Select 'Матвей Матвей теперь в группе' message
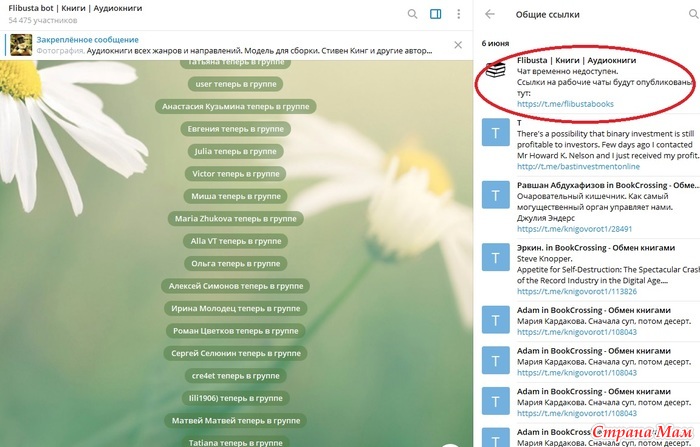 pos(236,421)
